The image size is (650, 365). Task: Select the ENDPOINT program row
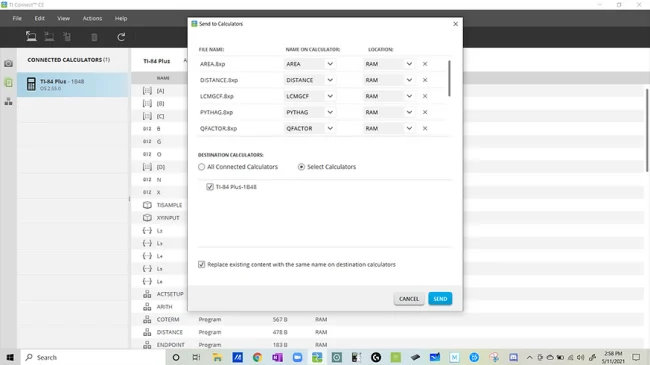388,345
